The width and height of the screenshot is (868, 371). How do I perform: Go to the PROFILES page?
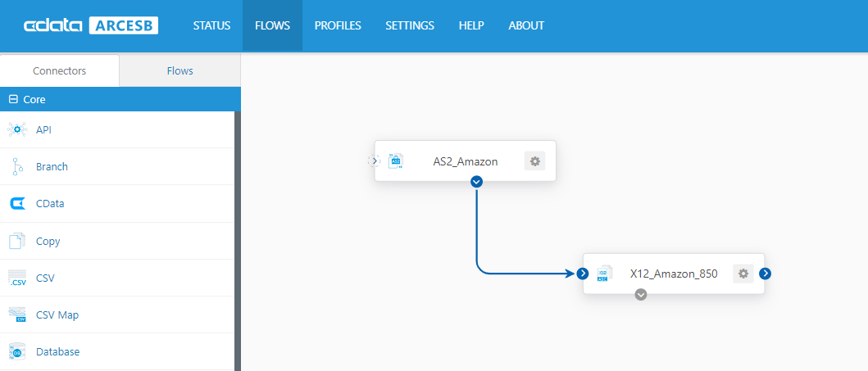338,25
